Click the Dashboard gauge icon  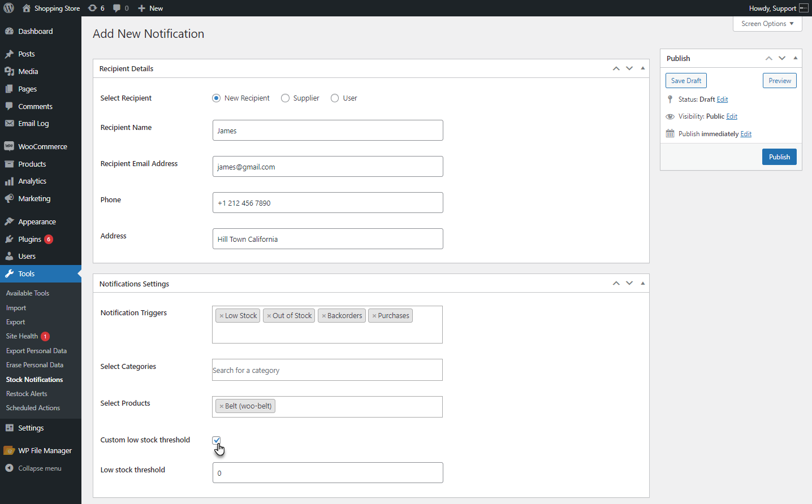[9, 31]
